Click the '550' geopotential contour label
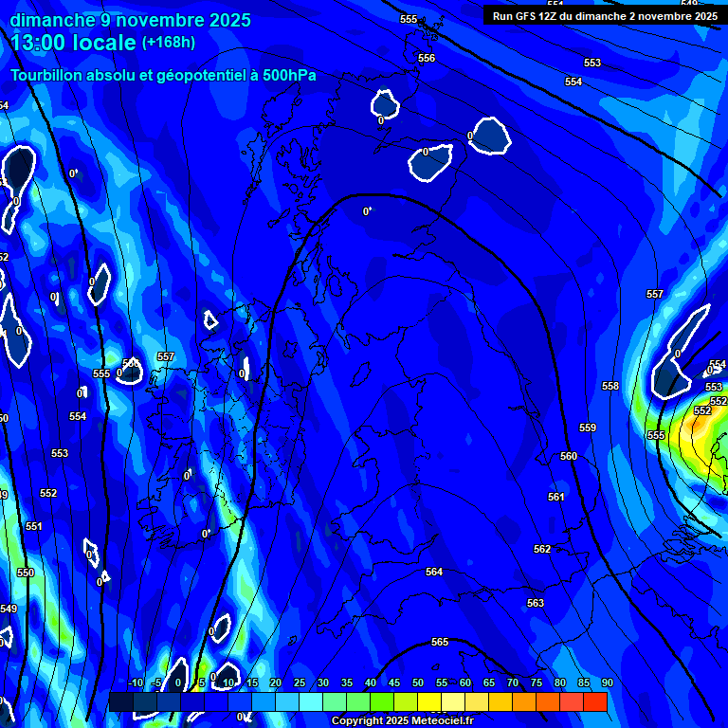The image size is (728, 728). (x=26, y=573)
